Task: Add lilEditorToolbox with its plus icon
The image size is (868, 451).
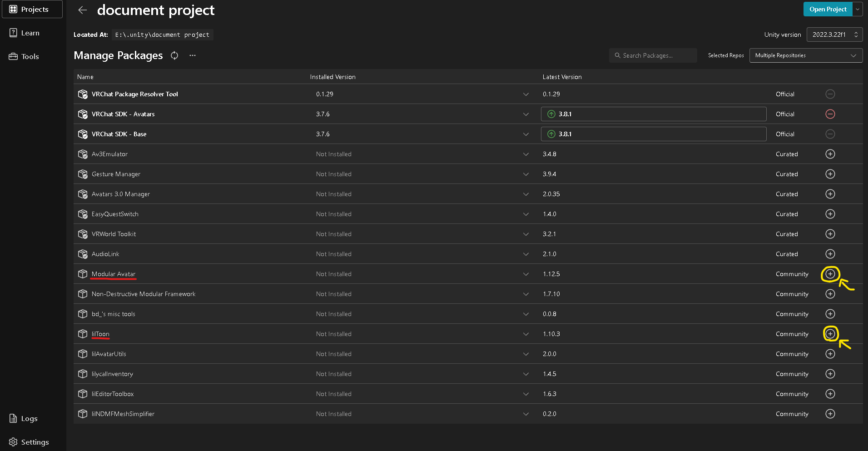Action: click(830, 394)
